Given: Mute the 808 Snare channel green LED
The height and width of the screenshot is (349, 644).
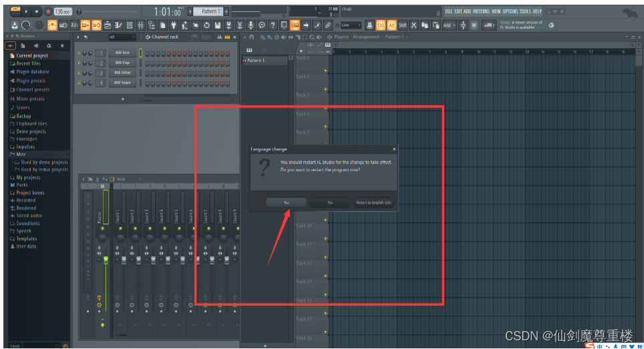Looking at the screenshot, I should [78, 83].
